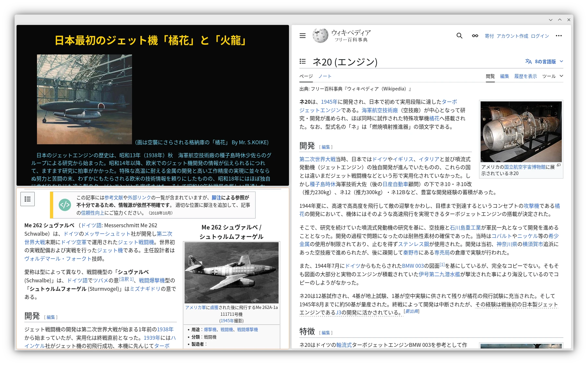The height and width of the screenshot is (365, 588).
Task: Open the 伊号第二九潜水艦 link
Action: (439, 274)
